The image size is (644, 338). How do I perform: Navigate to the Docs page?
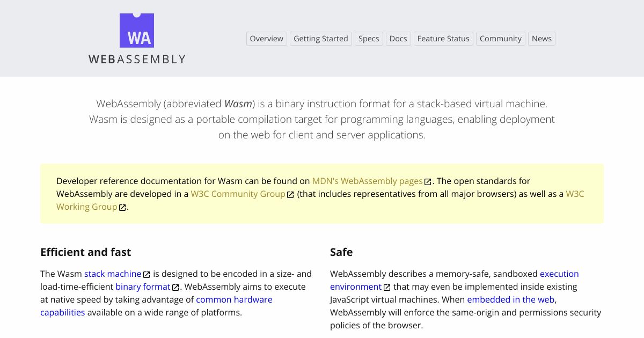pos(398,39)
